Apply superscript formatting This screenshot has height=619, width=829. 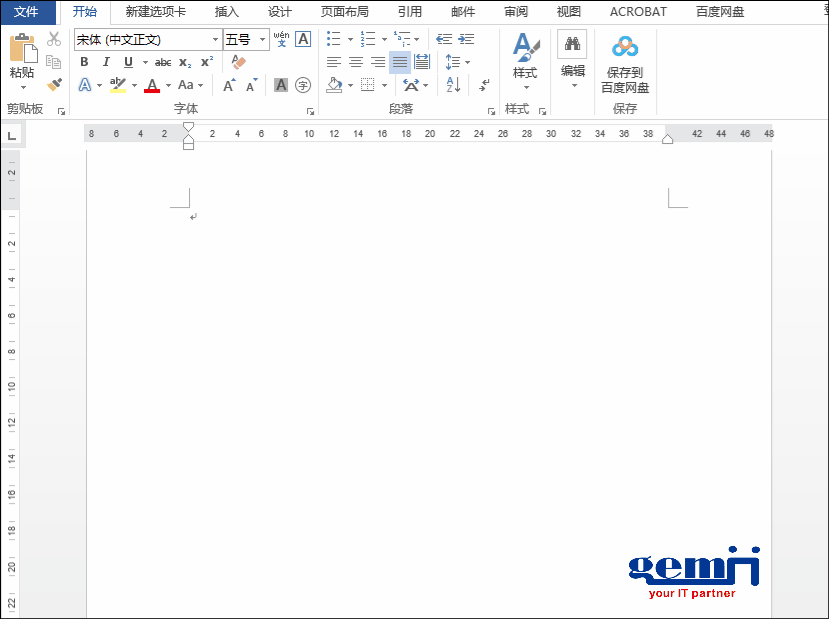coord(207,62)
